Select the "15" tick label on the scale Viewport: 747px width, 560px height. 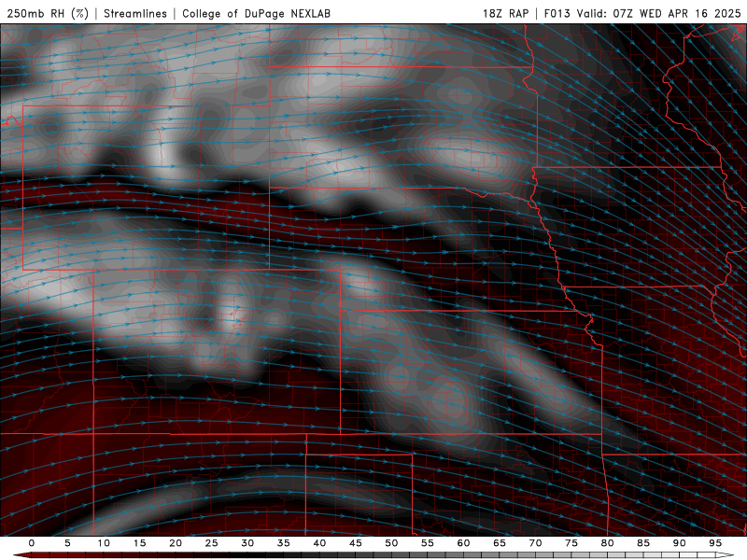(x=139, y=543)
